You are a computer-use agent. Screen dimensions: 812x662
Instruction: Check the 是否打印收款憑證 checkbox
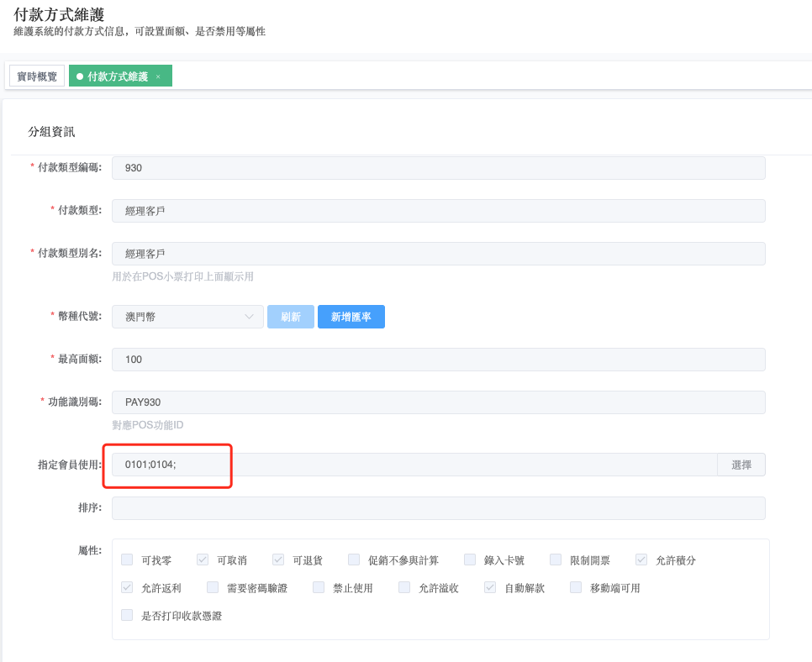127,614
